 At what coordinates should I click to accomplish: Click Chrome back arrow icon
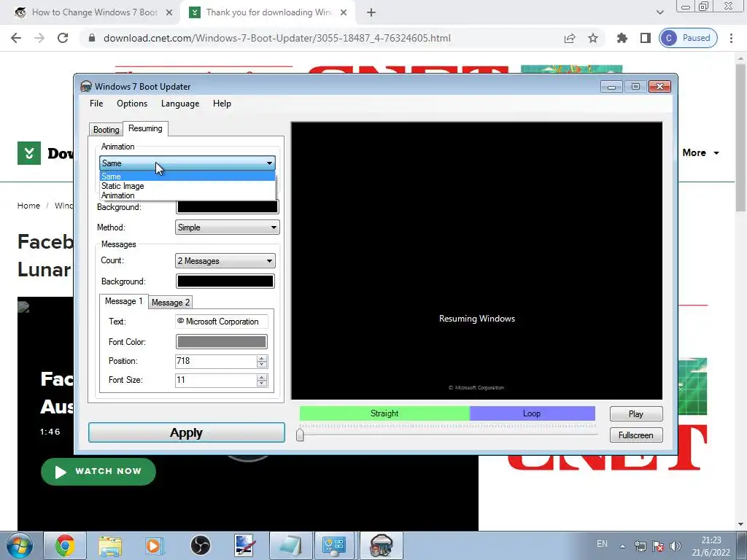pyautogui.click(x=16, y=38)
